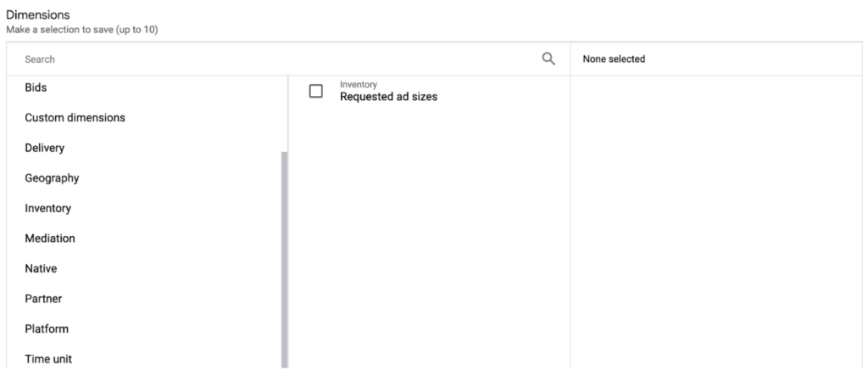Open the Custom dimensions category
The image size is (868, 376).
75,118
